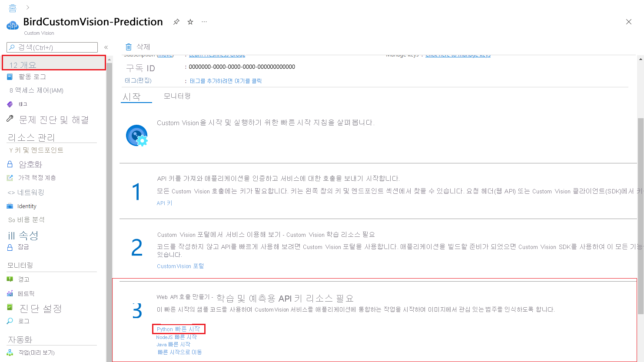Click the 로그 magnifier icon
This screenshot has width=644, height=362.
click(x=10, y=321)
